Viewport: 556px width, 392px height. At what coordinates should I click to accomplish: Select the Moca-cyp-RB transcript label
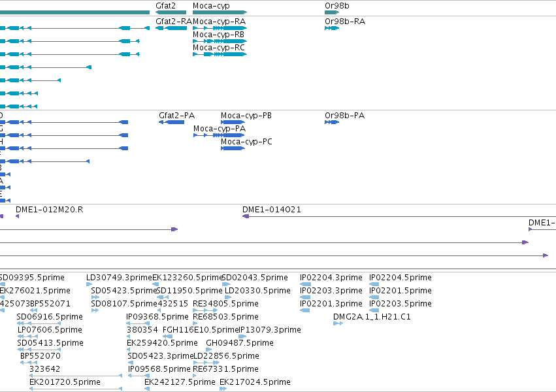[218, 35]
